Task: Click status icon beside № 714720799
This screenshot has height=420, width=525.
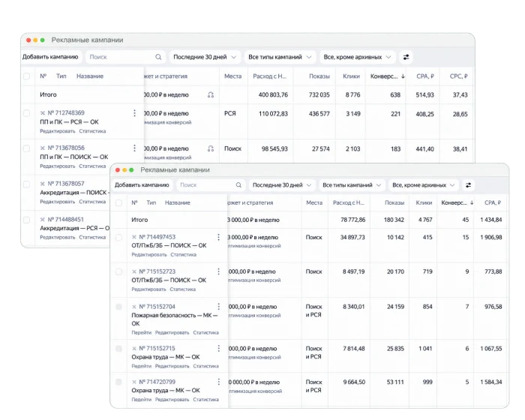Action: [x=134, y=382]
